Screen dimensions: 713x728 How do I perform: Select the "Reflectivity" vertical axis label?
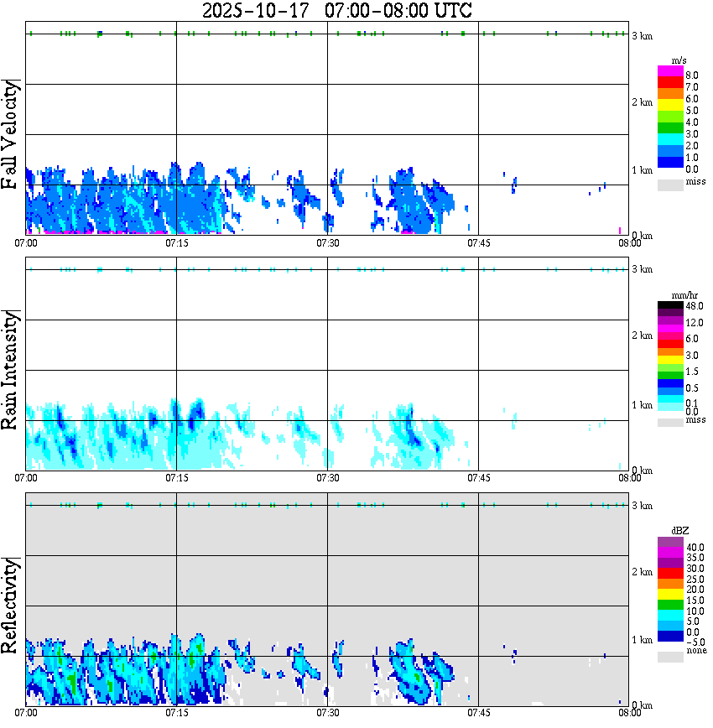[x=10, y=606]
